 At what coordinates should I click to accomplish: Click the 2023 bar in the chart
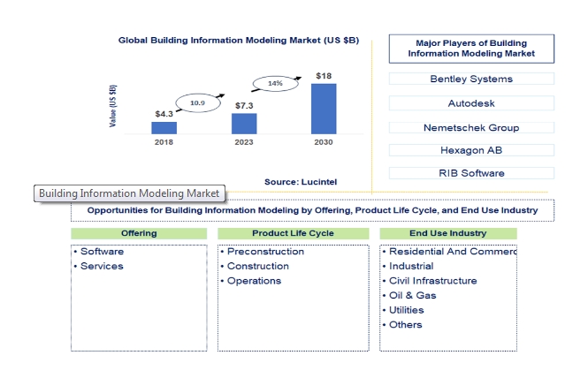[x=244, y=124]
